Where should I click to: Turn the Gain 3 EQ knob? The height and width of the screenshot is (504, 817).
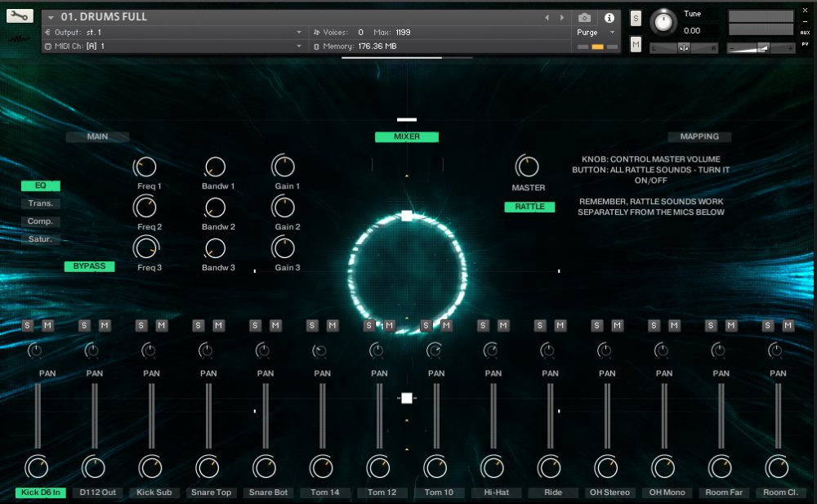tap(283, 249)
